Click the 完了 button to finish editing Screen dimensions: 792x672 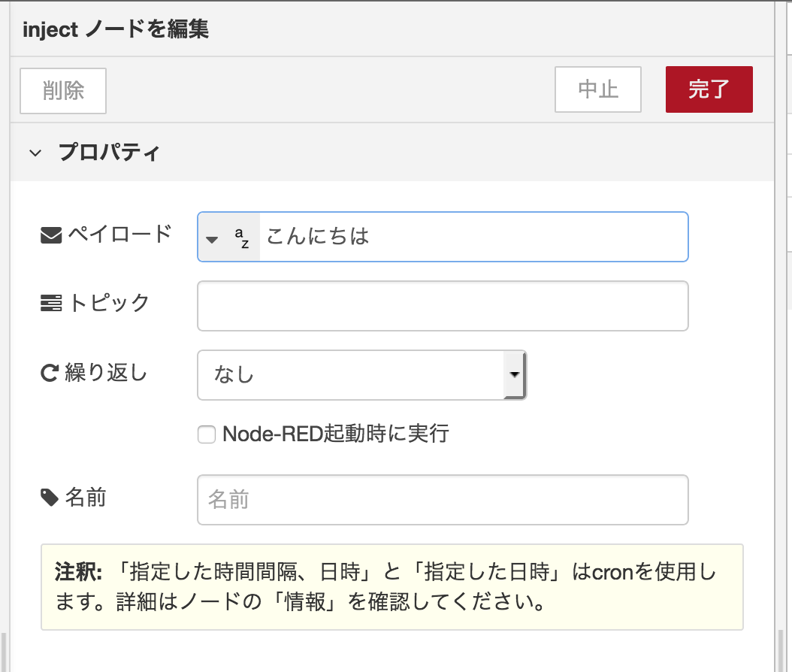[x=709, y=89]
